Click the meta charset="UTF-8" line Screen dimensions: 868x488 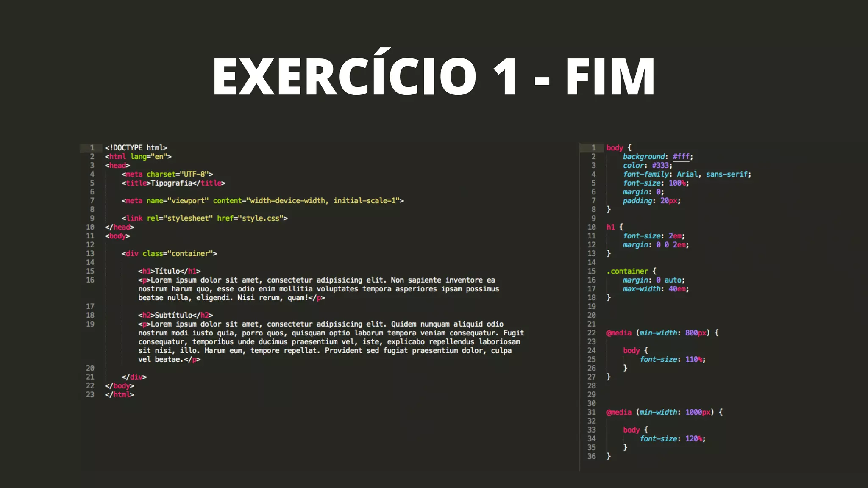coord(167,174)
